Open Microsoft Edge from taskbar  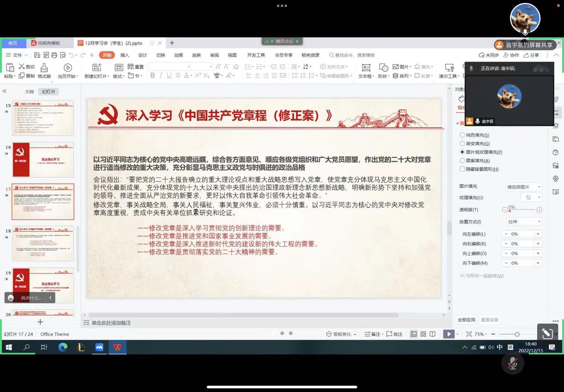click(63, 347)
